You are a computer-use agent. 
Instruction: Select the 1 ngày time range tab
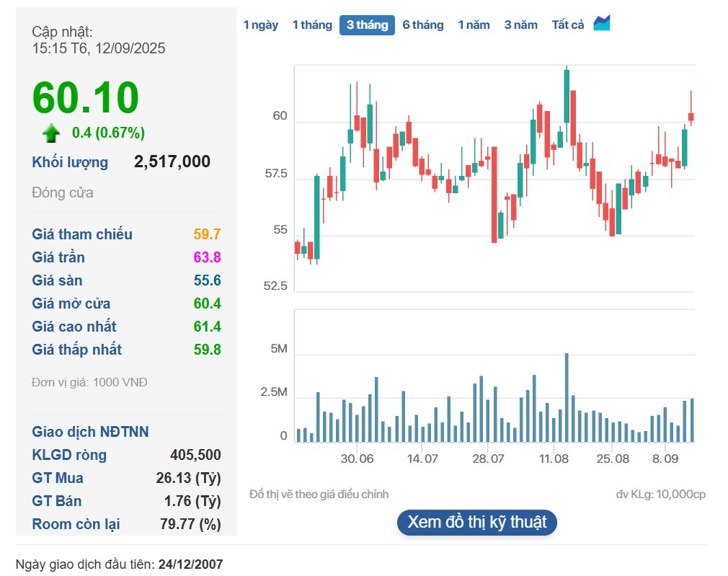(x=260, y=25)
